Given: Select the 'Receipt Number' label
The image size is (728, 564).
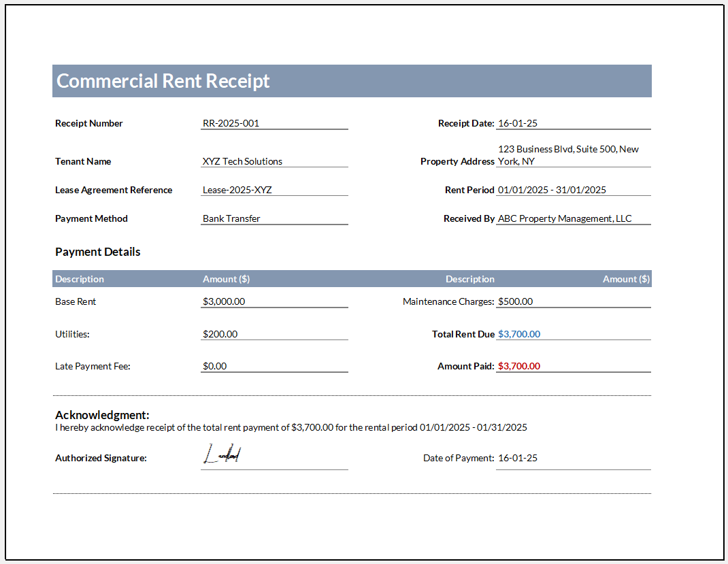Looking at the screenshot, I should [x=88, y=123].
